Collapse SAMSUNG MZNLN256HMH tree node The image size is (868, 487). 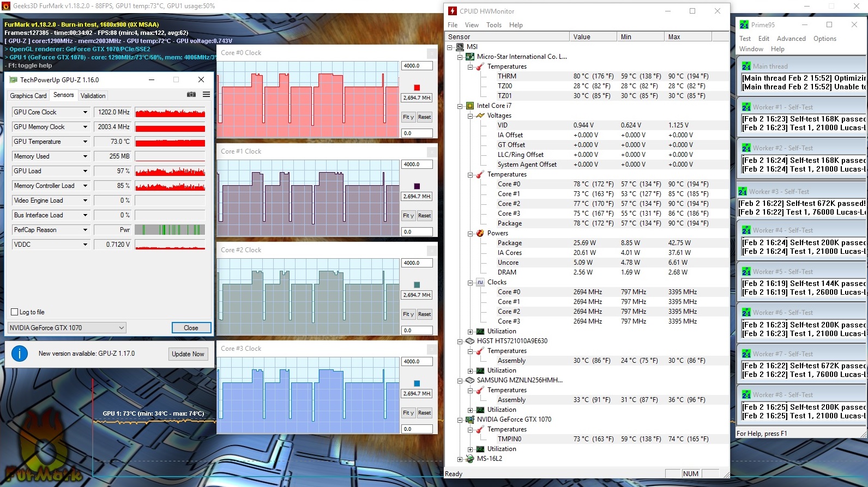(460, 381)
